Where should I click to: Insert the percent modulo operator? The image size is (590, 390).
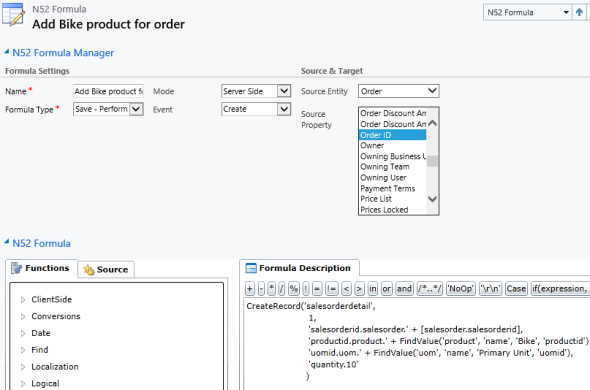point(293,289)
